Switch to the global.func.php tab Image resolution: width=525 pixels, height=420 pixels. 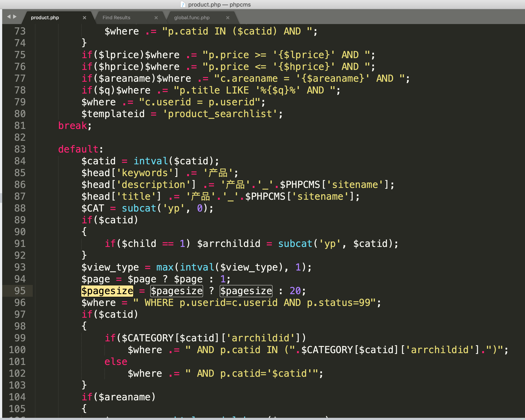click(x=192, y=17)
